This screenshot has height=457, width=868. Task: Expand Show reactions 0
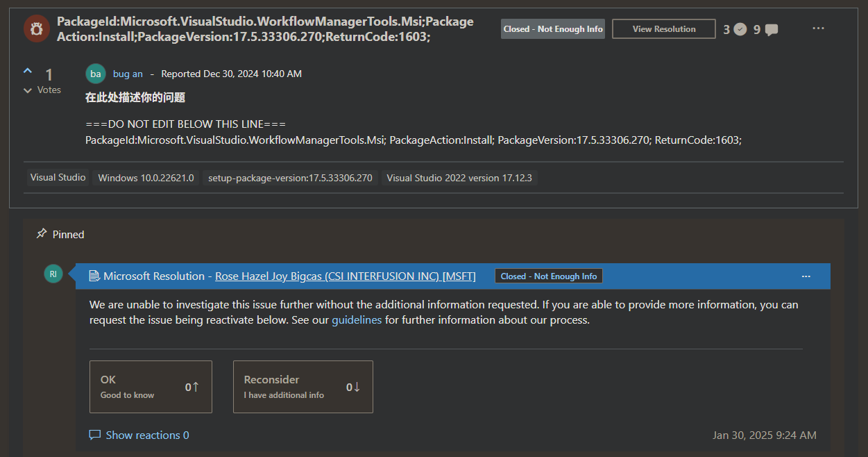pos(147,435)
